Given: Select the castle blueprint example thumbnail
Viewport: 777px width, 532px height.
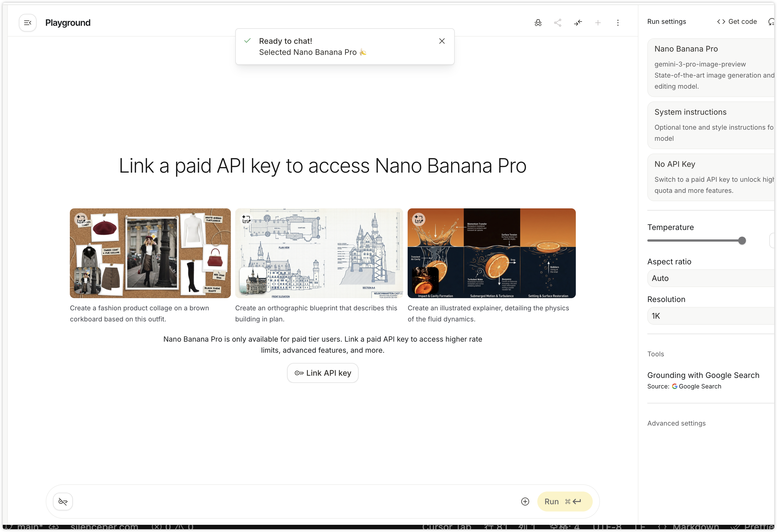Looking at the screenshot, I should pos(319,253).
